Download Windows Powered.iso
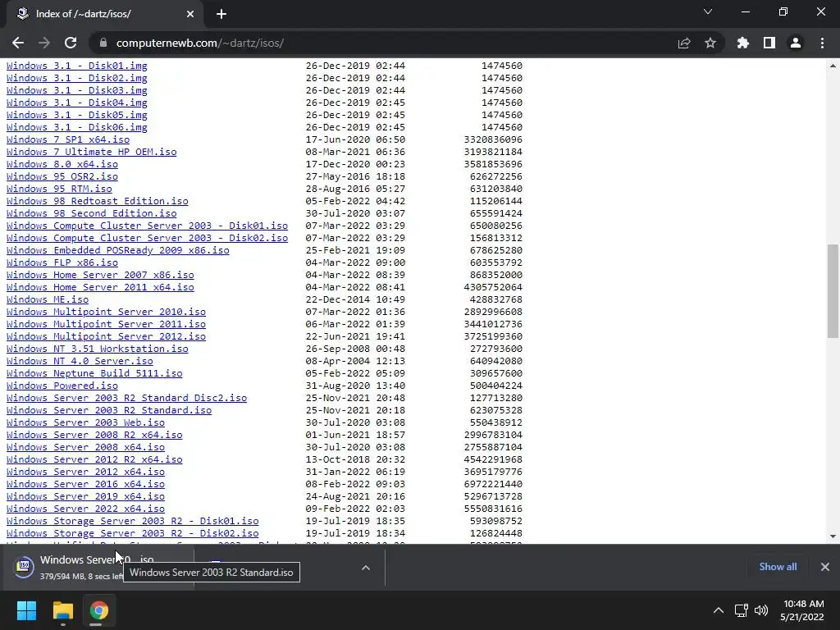840x630 pixels. [62, 386]
